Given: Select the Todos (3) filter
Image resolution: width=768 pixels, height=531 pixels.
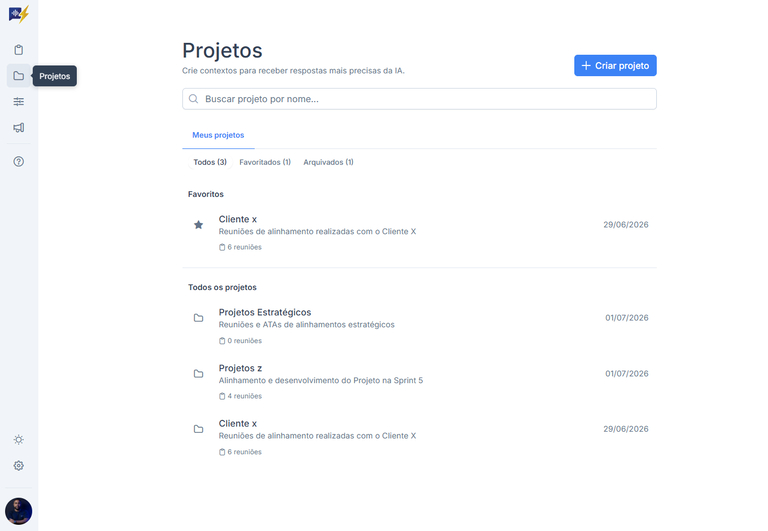Looking at the screenshot, I should tap(210, 162).
